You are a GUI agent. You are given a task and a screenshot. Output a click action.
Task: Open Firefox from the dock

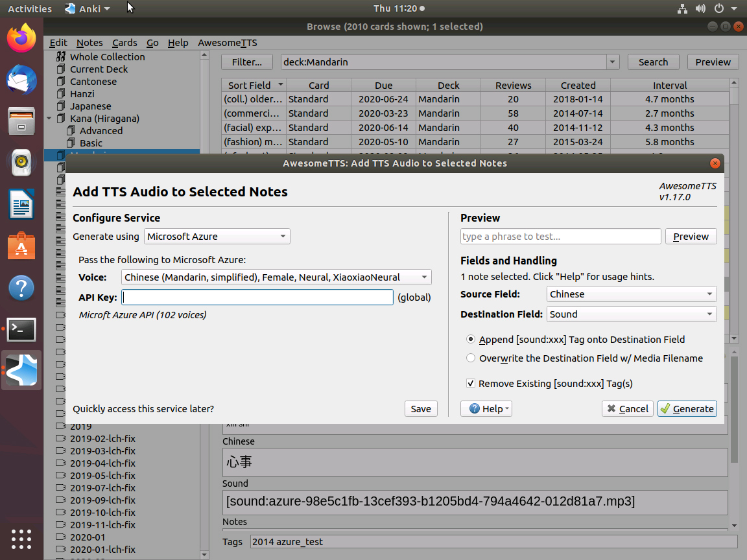tap(21, 38)
